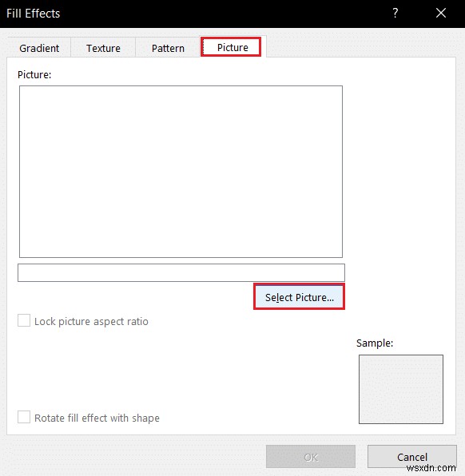
Task: Cancel the Fill Effects dialog
Action: [x=411, y=457]
